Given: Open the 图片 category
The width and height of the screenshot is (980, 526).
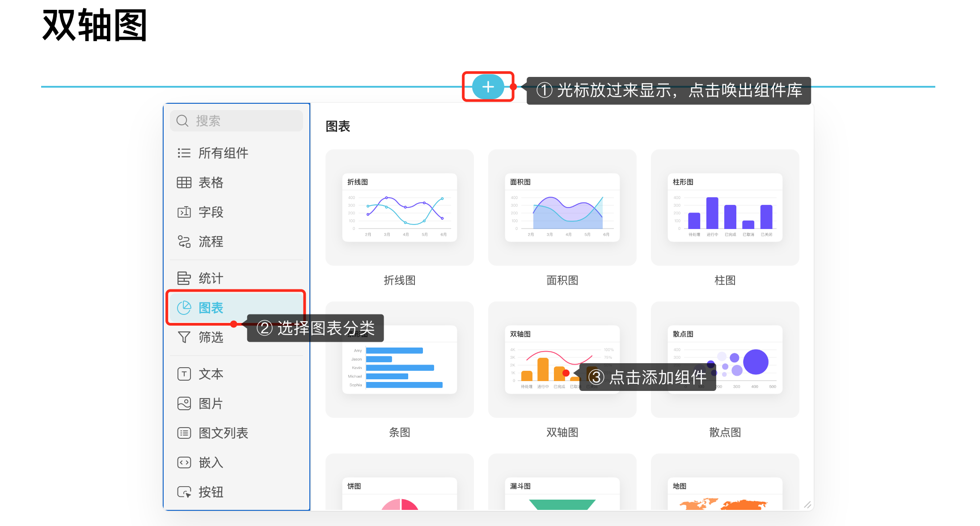Looking at the screenshot, I should [x=237, y=403].
